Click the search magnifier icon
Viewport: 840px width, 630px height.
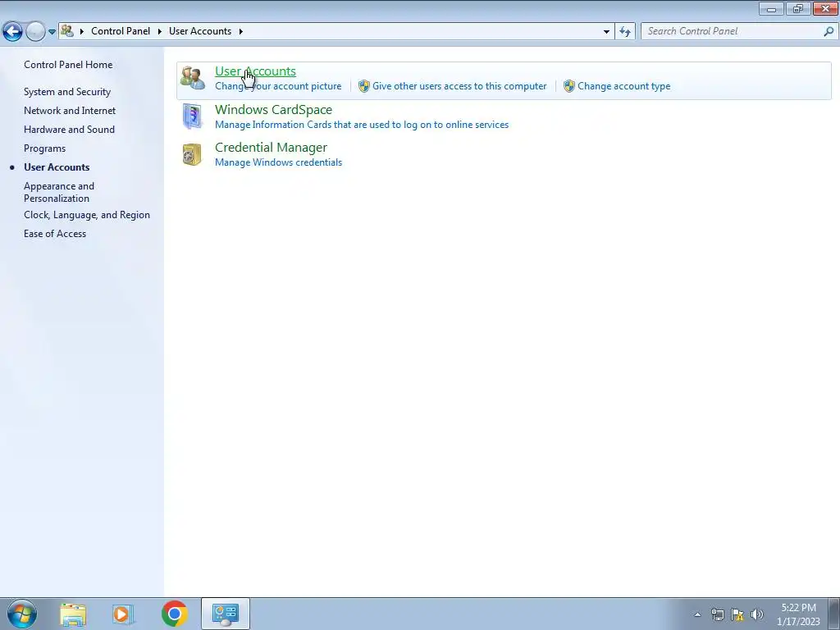point(829,31)
